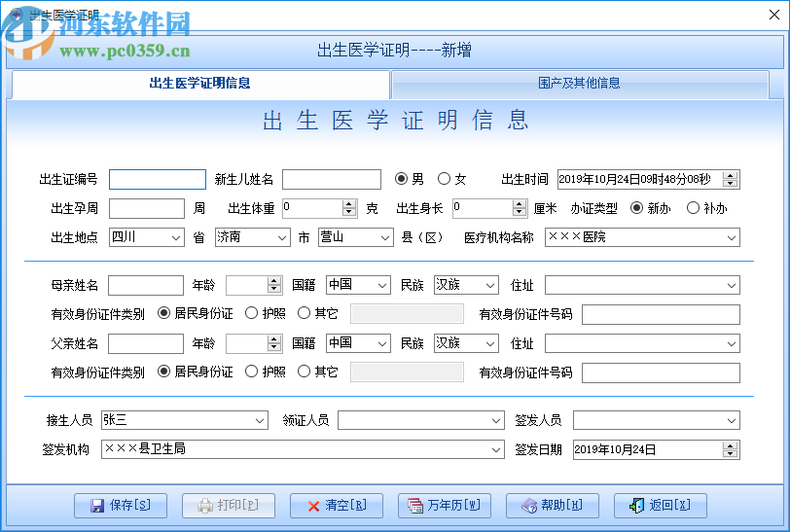
Task: Click the help icon on 帮助 button
Action: coord(529,506)
